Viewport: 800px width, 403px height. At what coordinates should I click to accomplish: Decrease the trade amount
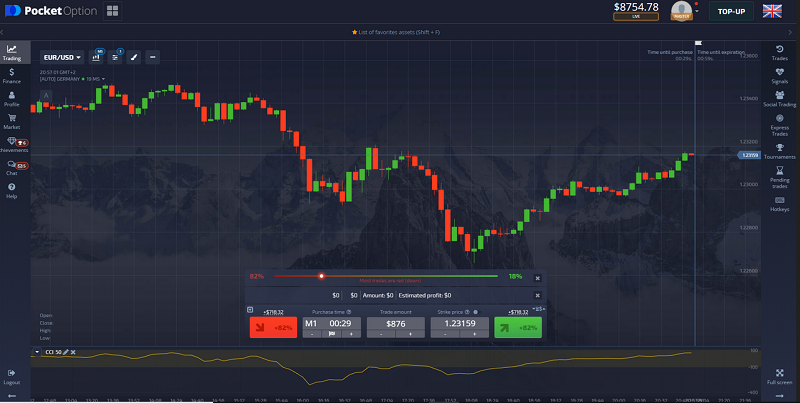pos(381,334)
